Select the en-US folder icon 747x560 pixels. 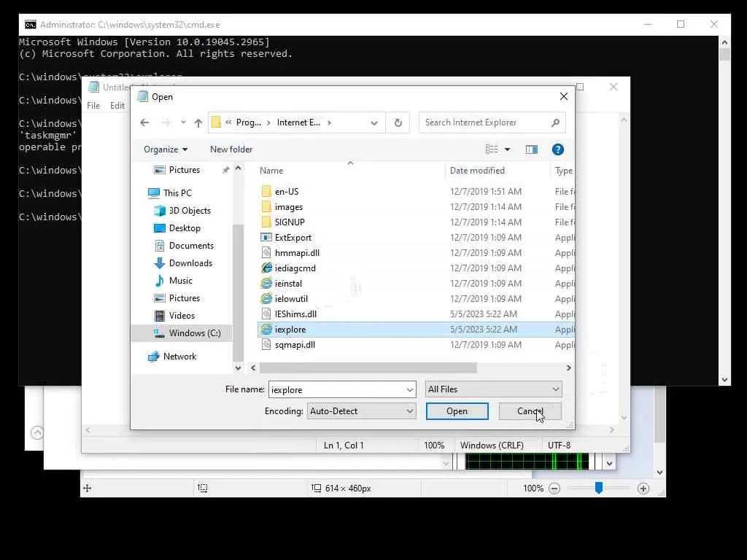pyautogui.click(x=266, y=192)
